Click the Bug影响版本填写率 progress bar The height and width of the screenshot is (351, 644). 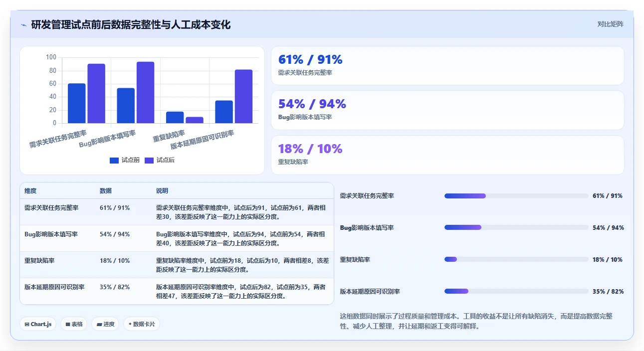pos(516,227)
